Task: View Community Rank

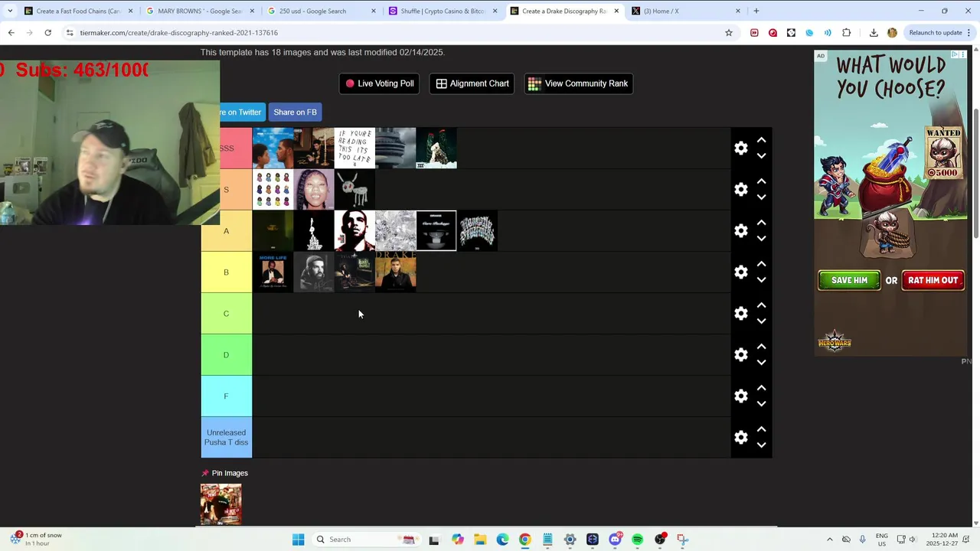Action: (578, 83)
